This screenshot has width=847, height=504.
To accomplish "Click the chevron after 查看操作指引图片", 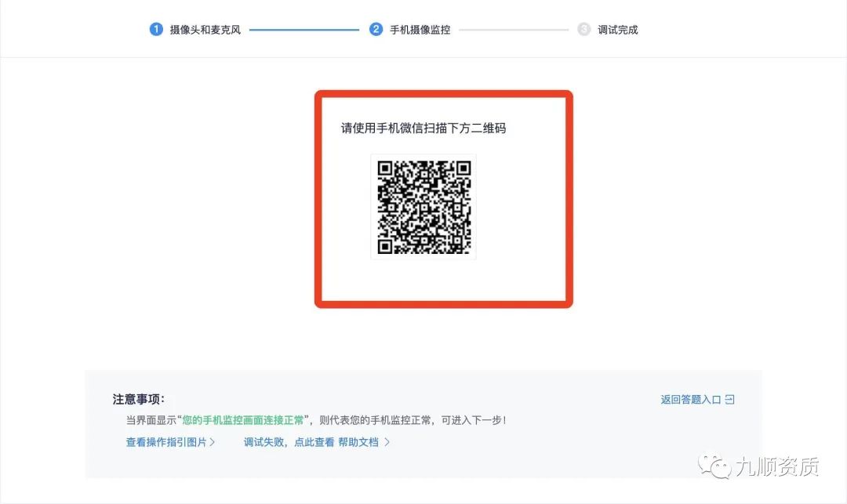I will [213, 442].
